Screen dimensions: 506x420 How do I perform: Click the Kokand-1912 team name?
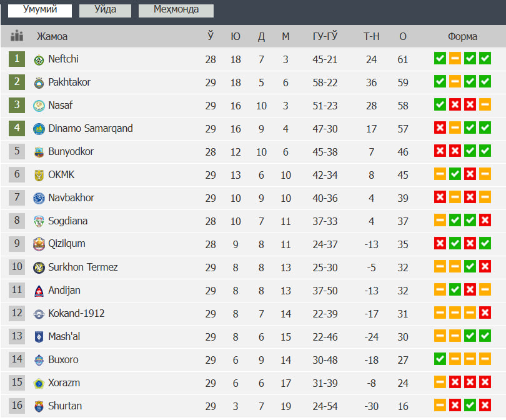(x=76, y=313)
